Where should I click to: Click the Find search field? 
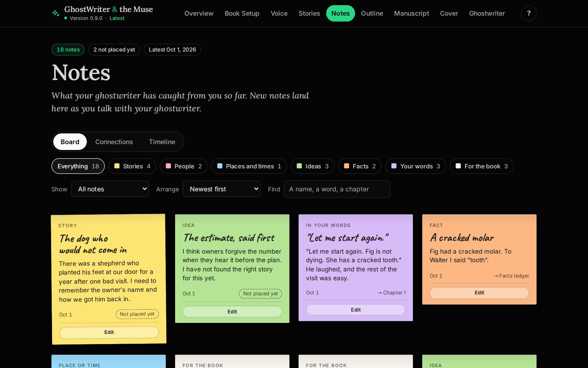point(337,189)
